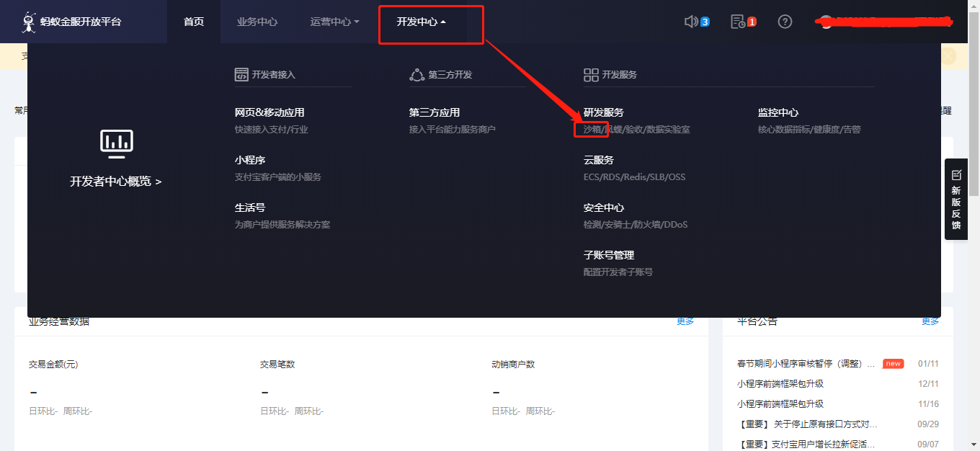Viewport: 980px width, 451px height.
Task: Close the yellow notification banner
Action: (x=948, y=55)
